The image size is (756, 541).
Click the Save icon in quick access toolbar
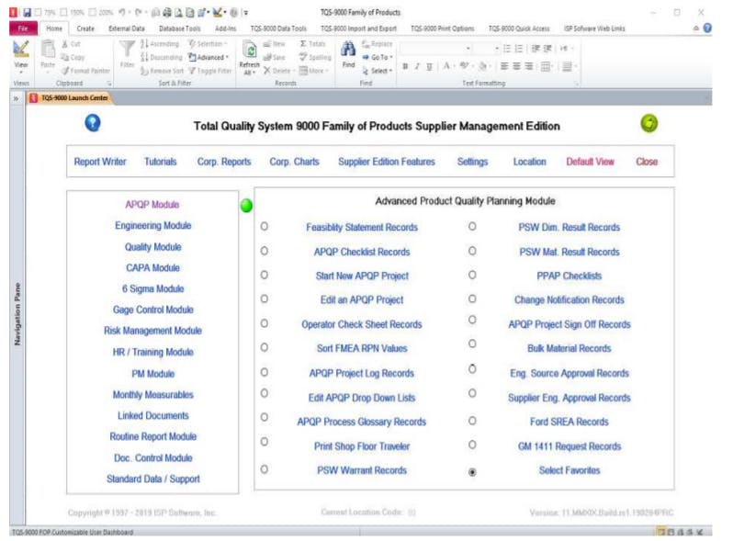click(x=27, y=13)
